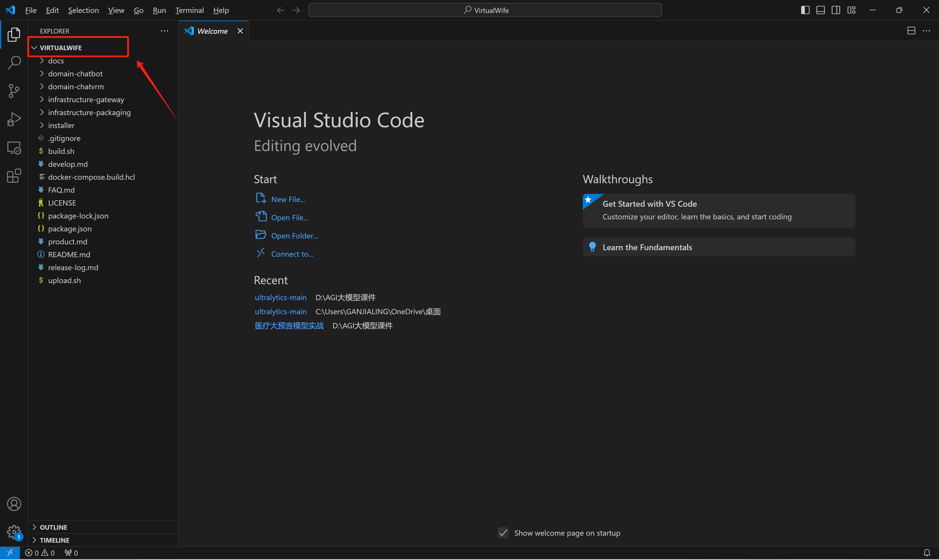Open the Source Control view
The height and width of the screenshot is (560, 939).
(x=14, y=91)
